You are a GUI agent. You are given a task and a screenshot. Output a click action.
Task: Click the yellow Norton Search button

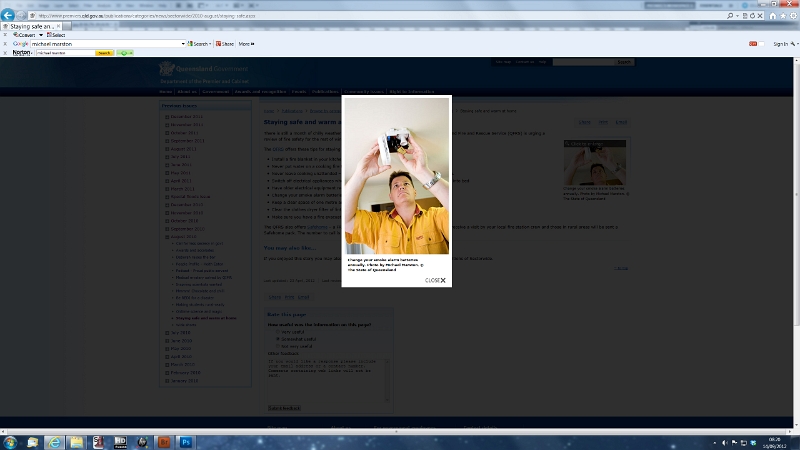[104, 53]
